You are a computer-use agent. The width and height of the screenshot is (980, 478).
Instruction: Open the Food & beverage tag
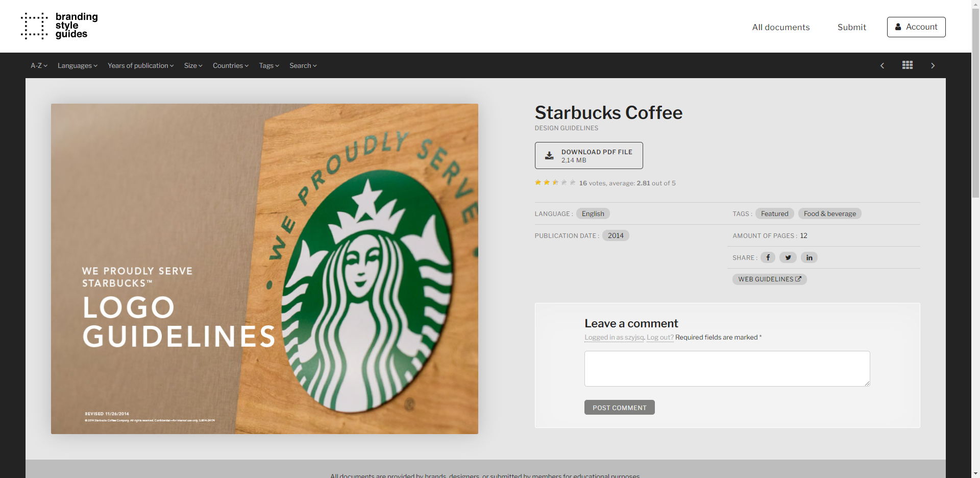(829, 213)
